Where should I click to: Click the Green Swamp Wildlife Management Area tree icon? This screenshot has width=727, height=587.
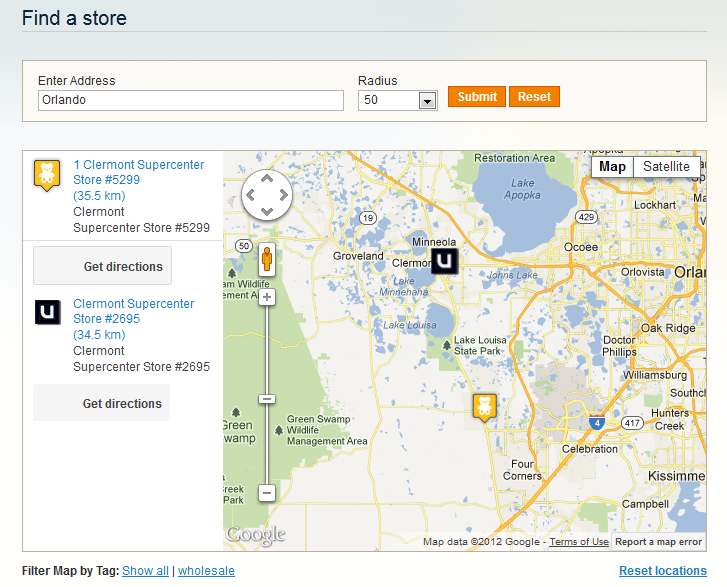(x=279, y=430)
